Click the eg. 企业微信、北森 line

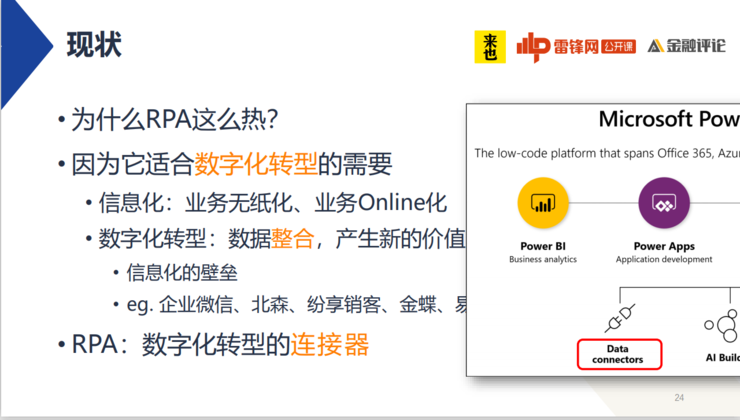click(x=296, y=304)
